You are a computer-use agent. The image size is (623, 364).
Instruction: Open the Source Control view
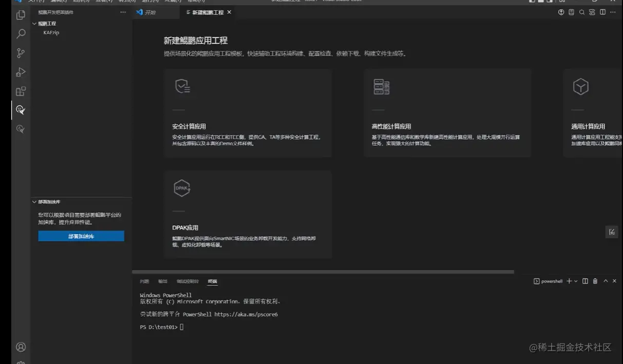click(x=21, y=53)
